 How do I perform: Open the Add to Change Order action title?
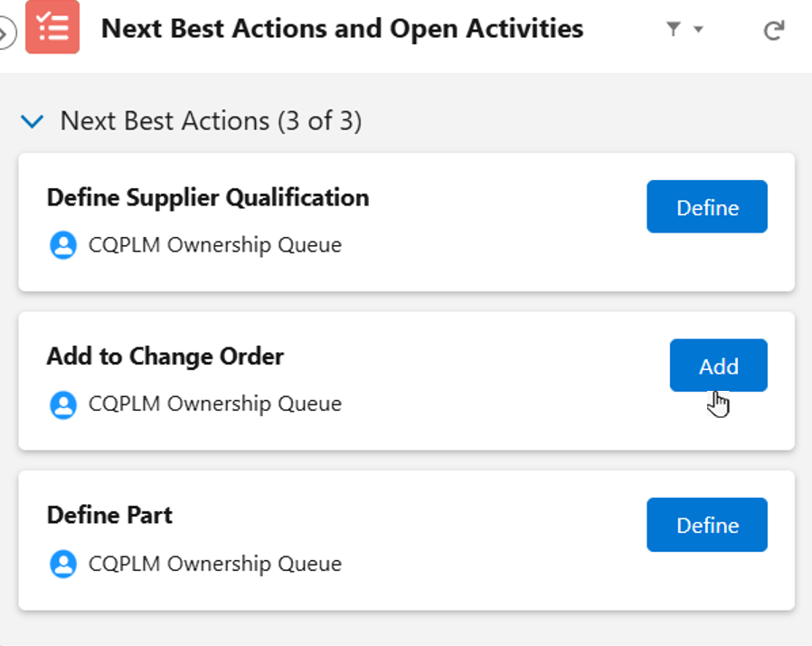(165, 356)
